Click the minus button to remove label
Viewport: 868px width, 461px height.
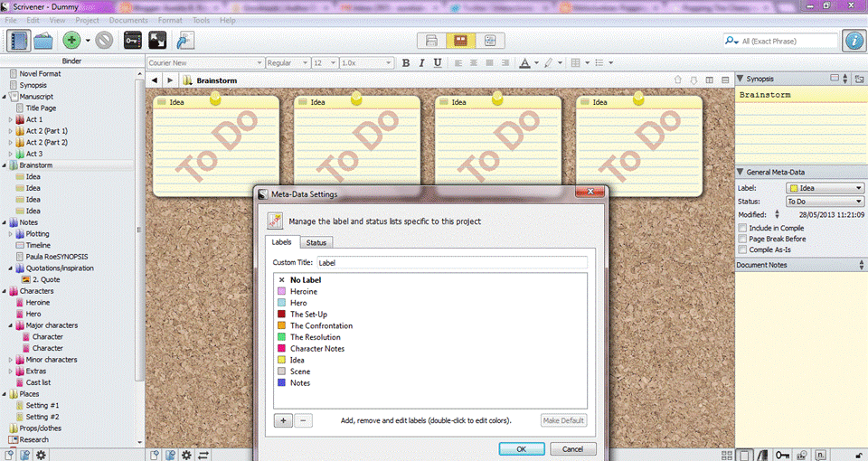click(303, 420)
